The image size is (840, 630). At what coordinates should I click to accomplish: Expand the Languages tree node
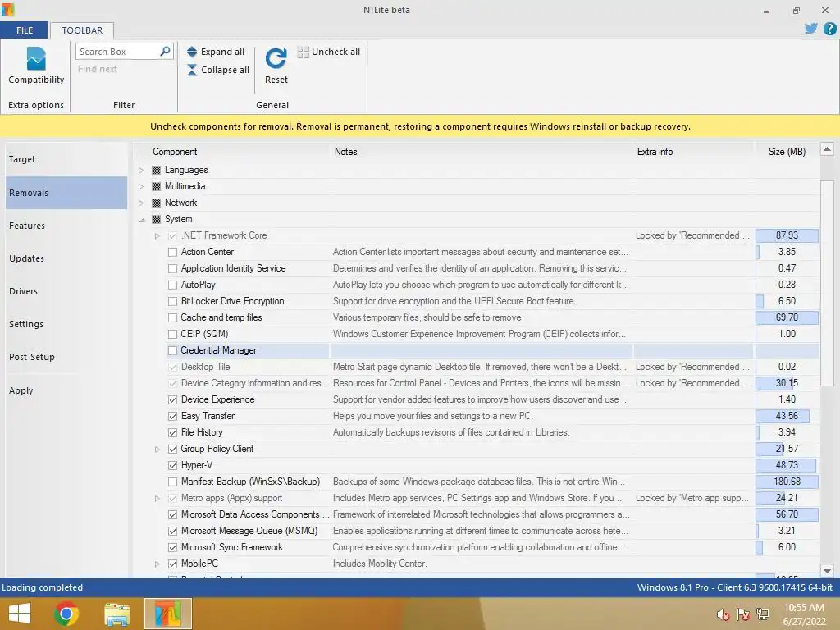[x=141, y=171]
